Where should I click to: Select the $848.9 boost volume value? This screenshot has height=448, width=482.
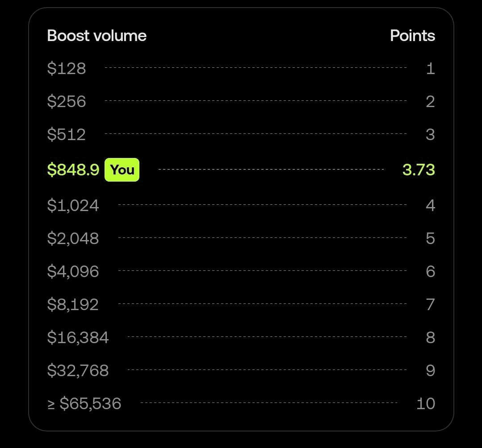73,170
